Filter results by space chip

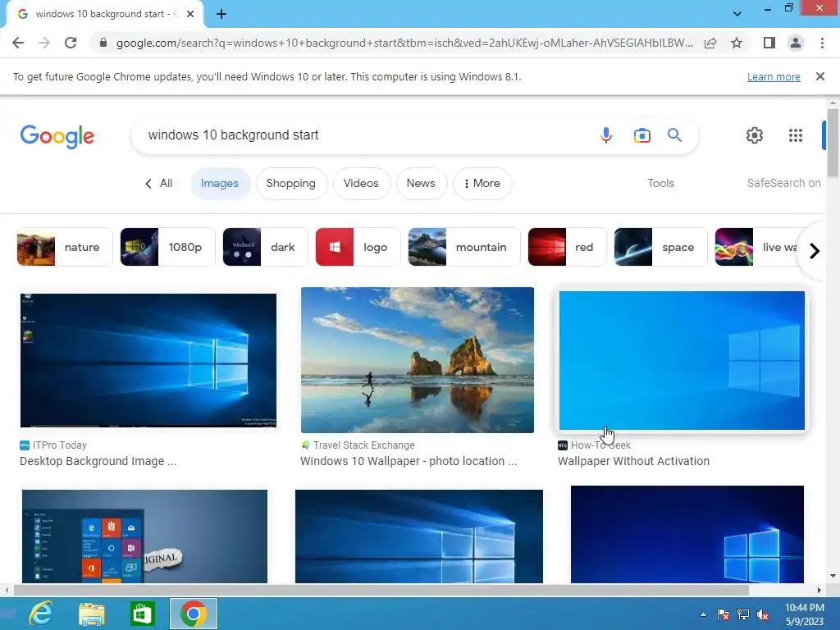click(x=660, y=247)
